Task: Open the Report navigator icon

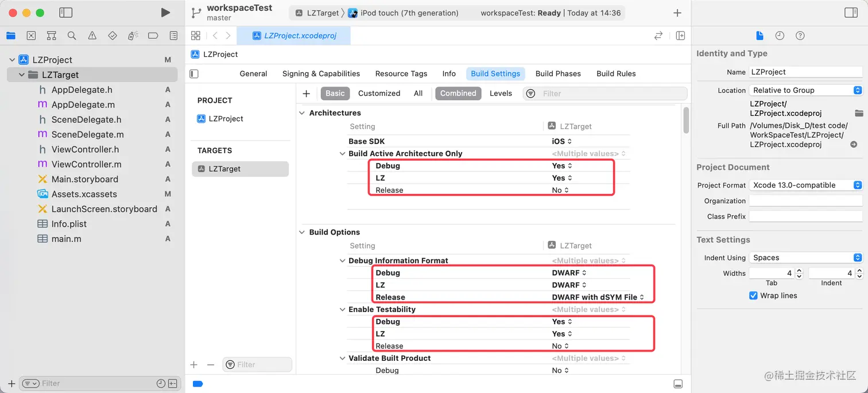Action: [173, 36]
